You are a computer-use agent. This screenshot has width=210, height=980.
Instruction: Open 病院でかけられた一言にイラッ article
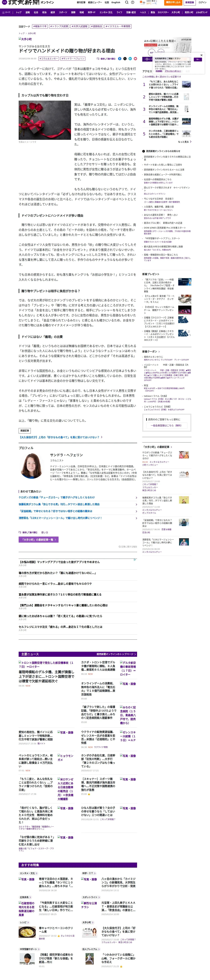coord(55,584)
